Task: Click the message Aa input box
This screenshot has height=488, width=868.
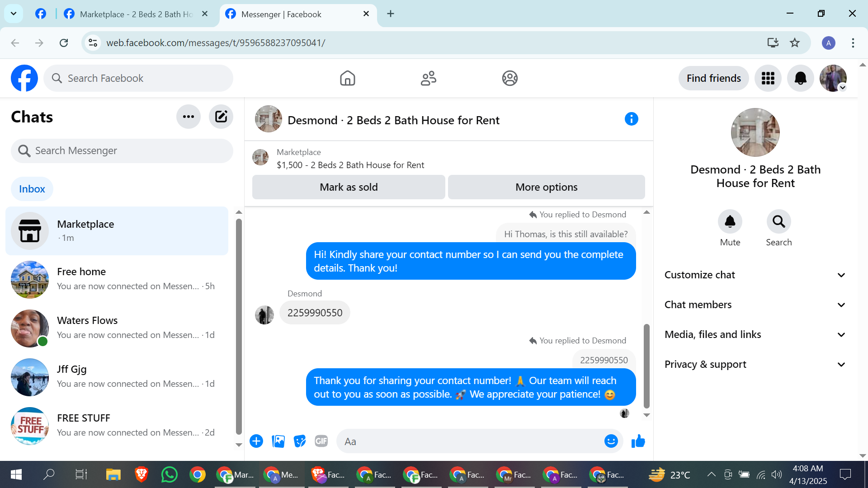Action: (470, 441)
